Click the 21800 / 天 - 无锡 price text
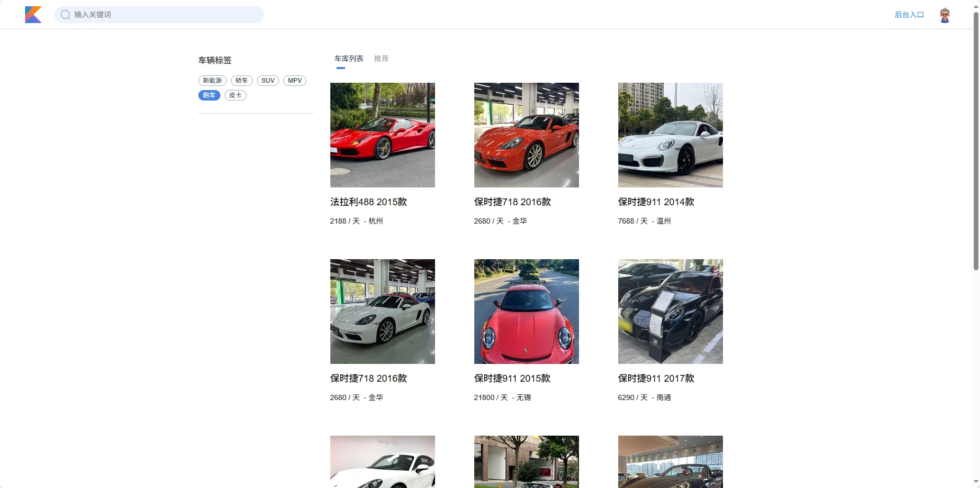This screenshot has width=980, height=488. click(503, 397)
